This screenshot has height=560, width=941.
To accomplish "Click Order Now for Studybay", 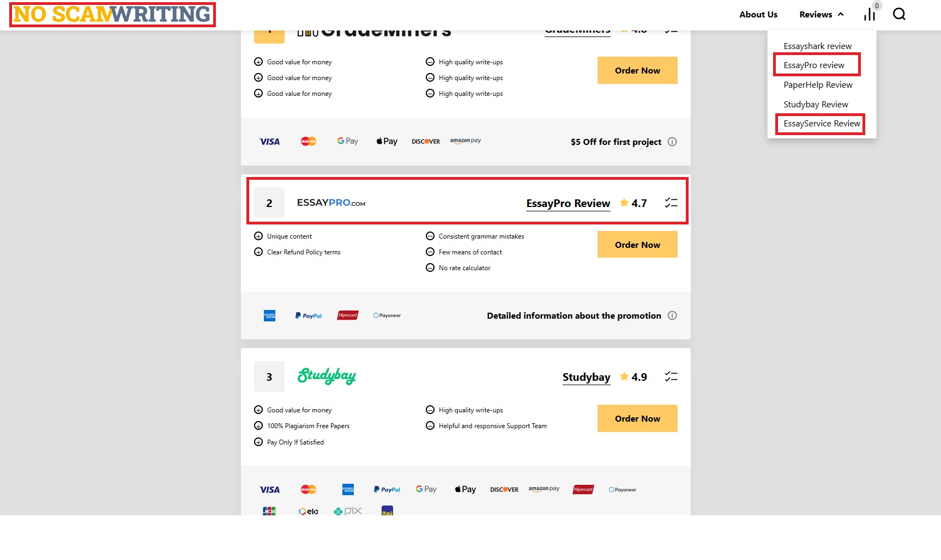I will [x=637, y=418].
